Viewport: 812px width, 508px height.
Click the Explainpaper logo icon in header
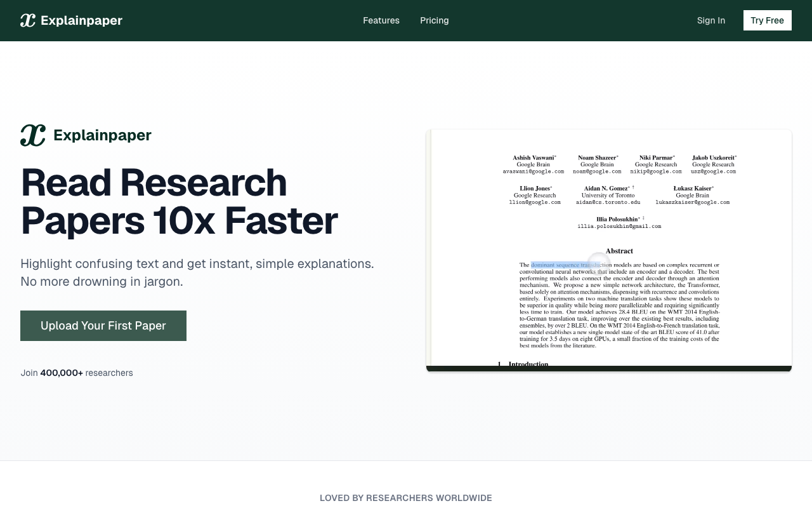pos(28,20)
